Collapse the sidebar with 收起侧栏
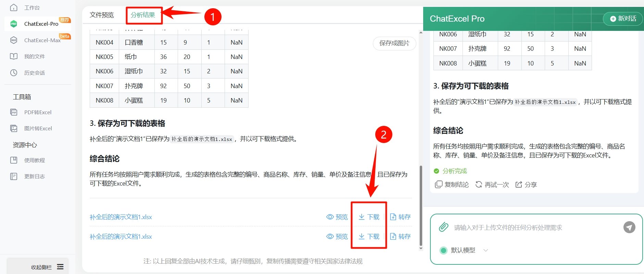 [47, 267]
